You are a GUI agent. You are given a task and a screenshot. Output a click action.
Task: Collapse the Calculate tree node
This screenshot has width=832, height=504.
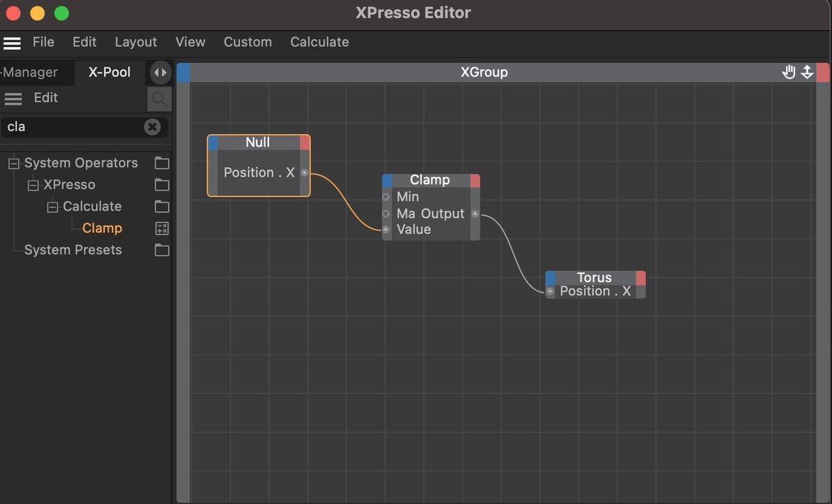pyautogui.click(x=53, y=207)
